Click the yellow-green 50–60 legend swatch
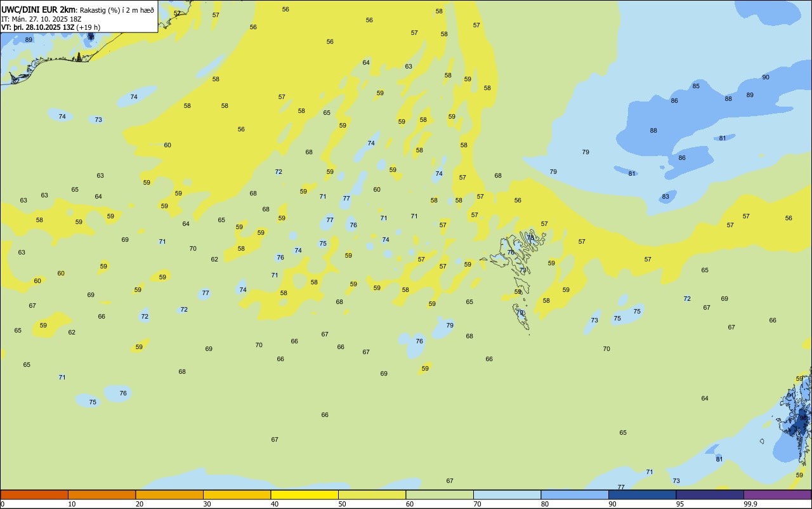 [x=372, y=494]
